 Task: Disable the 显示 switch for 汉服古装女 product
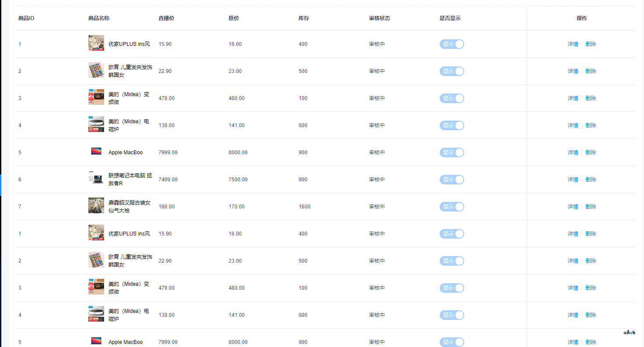[451, 207]
